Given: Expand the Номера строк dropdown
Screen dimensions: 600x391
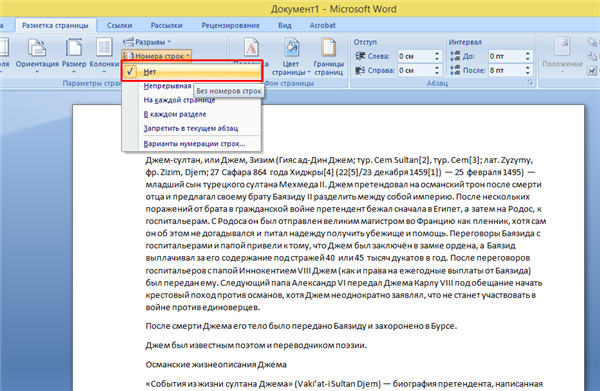Looking at the screenshot, I should coord(157,56).
